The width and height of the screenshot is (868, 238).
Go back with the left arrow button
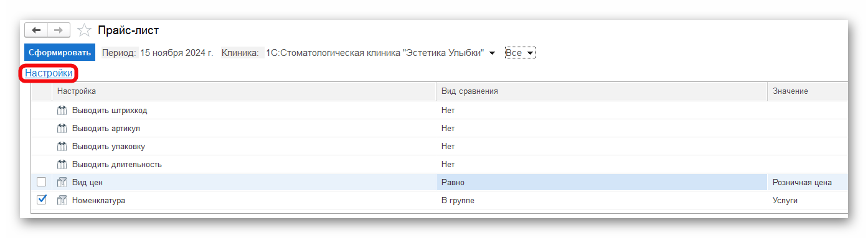(x=36, y=30)
